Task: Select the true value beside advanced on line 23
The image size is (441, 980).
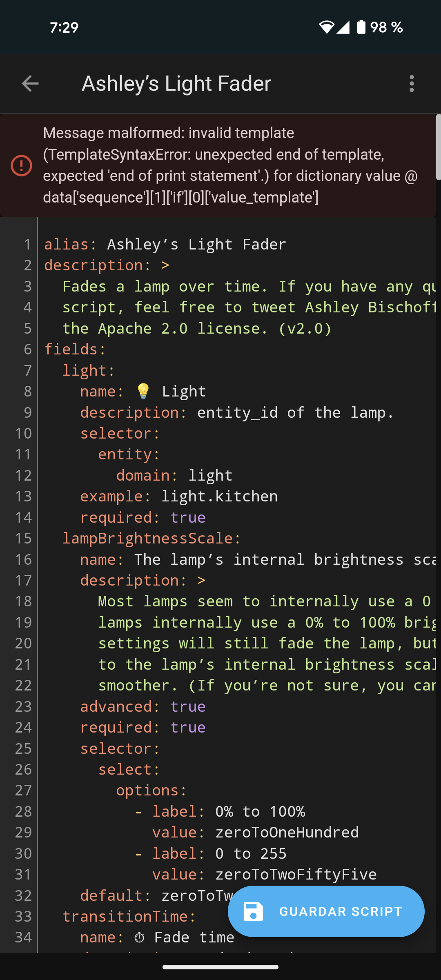Action: [188, 706]
